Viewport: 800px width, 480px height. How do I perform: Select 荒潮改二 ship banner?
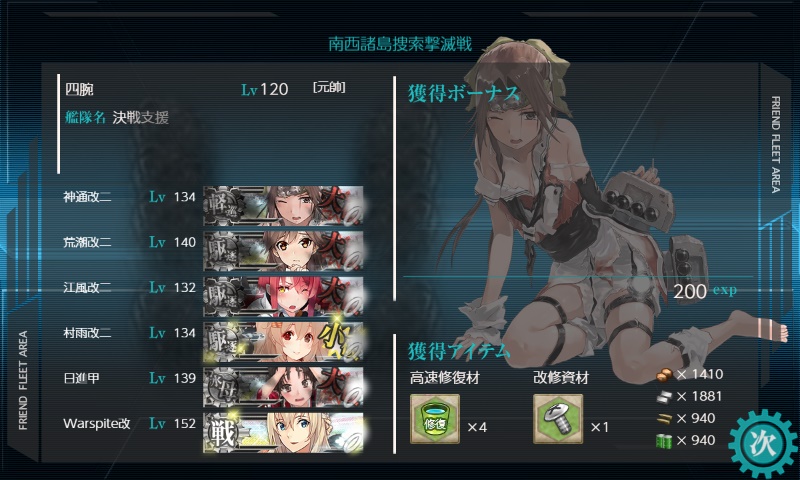(283, 251)
